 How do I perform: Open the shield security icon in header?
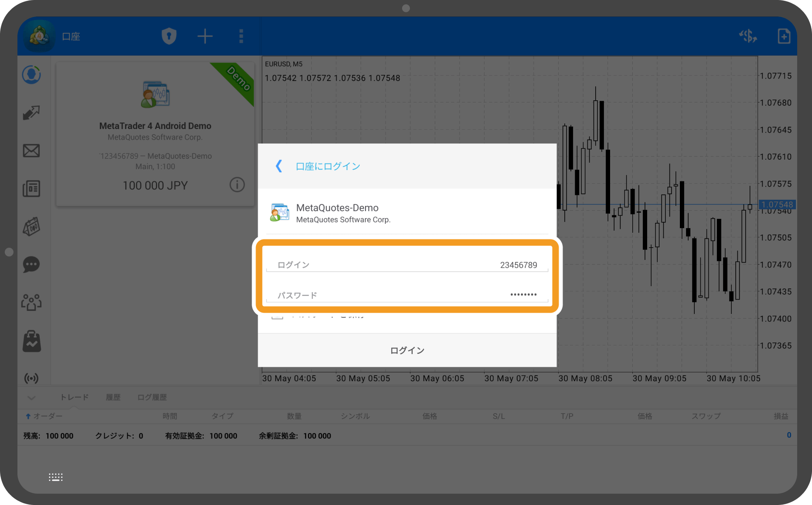click(169, 36)
